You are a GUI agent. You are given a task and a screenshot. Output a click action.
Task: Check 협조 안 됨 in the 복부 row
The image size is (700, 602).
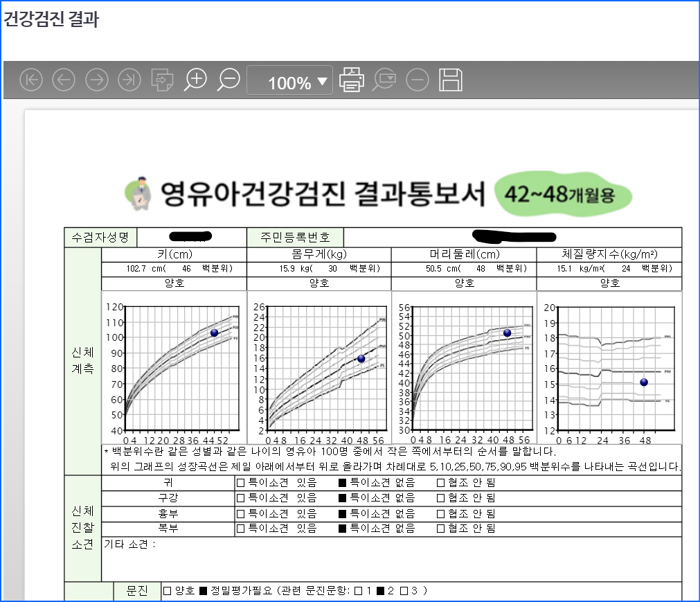pos(440,529)
